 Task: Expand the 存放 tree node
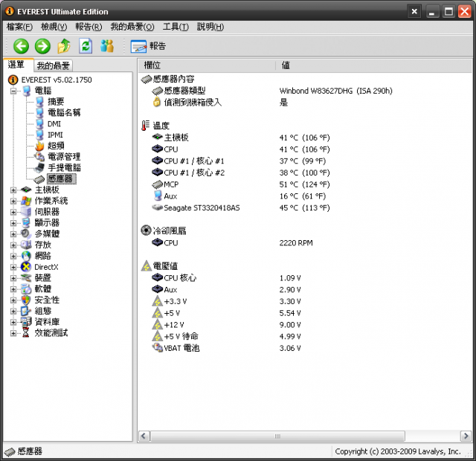[x=13, y=245]
